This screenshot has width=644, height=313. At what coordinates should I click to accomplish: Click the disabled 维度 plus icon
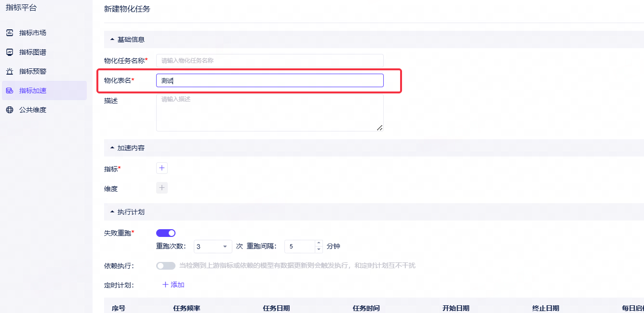162,188
